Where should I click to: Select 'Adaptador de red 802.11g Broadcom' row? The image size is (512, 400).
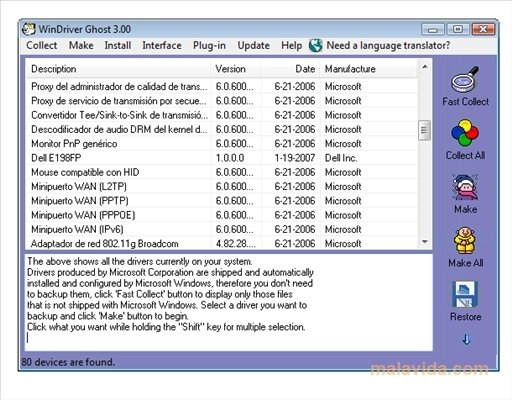click(x=222, y=244)
